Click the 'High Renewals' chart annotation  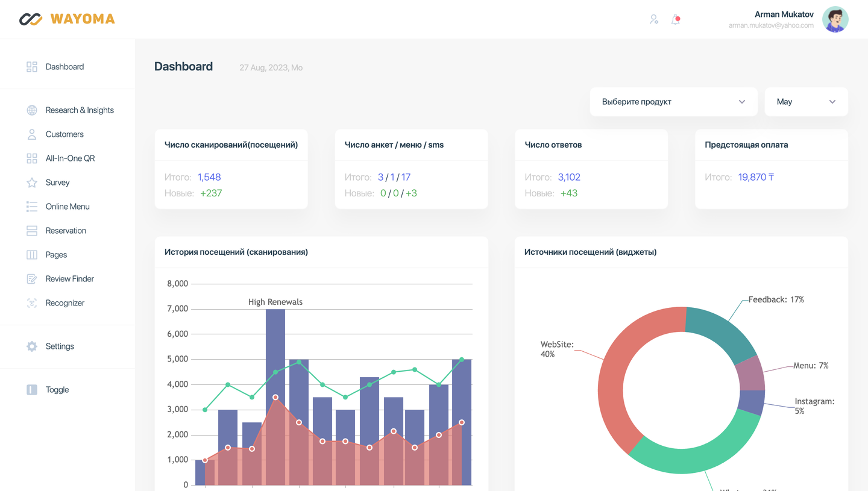(x=275, y=302)
